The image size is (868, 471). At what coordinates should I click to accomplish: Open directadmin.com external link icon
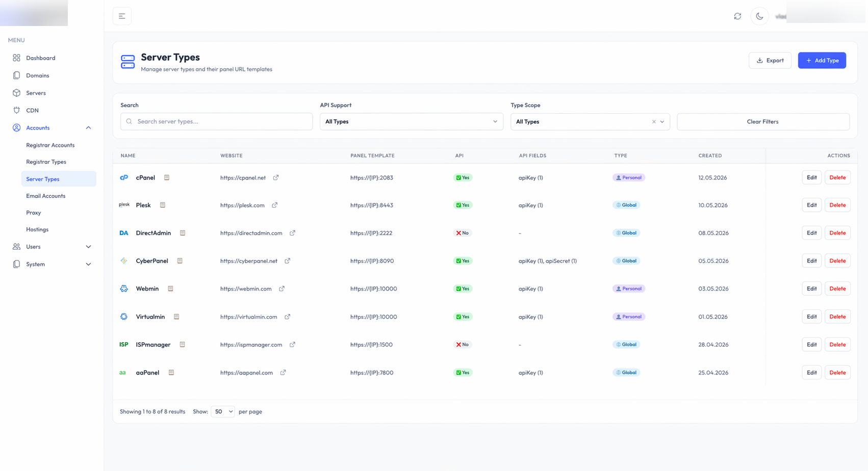click(x=292, y=233)
